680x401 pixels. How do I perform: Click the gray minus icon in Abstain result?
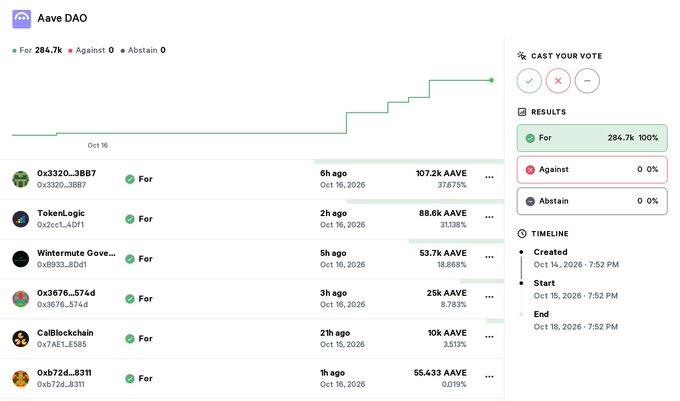pos(530,201)
